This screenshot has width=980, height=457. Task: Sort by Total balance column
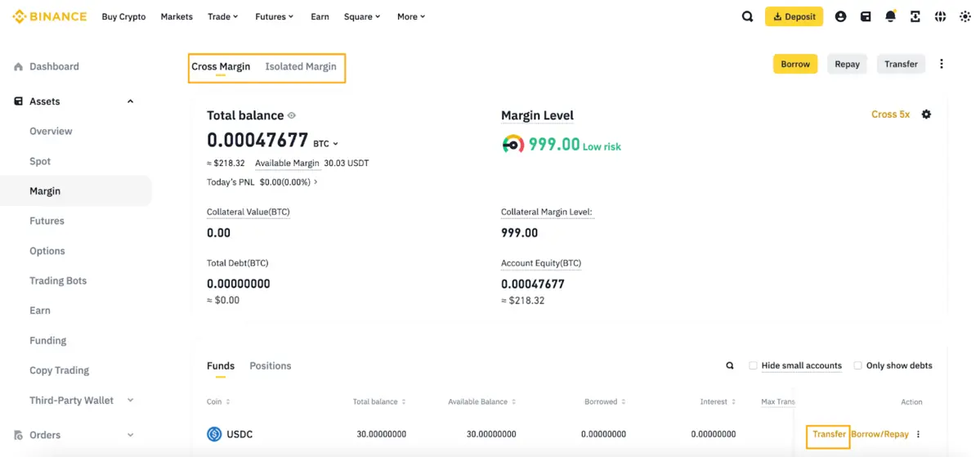tap(379, 401)
